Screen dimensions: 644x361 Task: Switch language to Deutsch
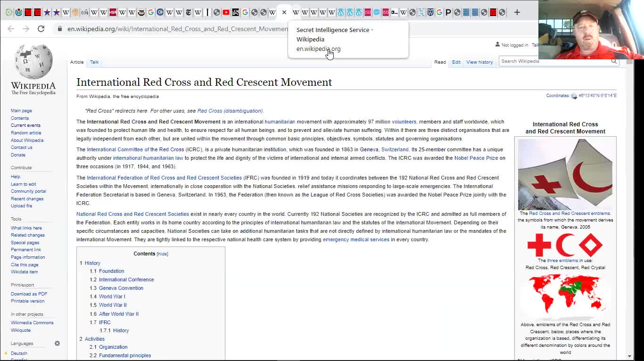tap(19, 353)
